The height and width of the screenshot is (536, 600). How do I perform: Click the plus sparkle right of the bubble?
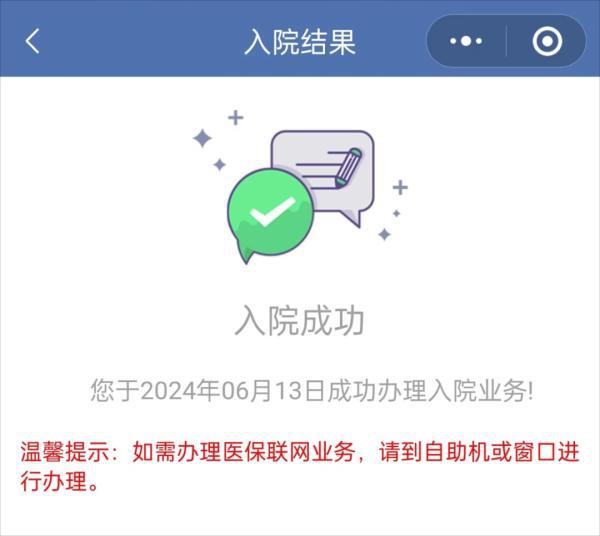[400, 187]
